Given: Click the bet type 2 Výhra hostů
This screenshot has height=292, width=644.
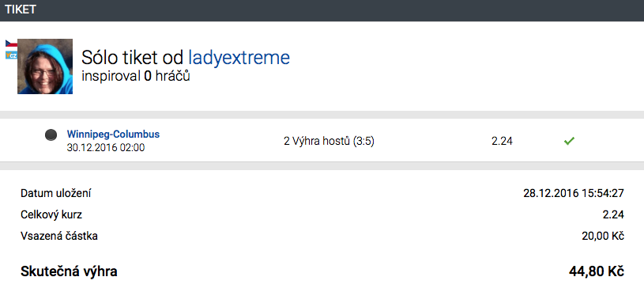Looking at the screenshot, I should (x=318, y=141).
